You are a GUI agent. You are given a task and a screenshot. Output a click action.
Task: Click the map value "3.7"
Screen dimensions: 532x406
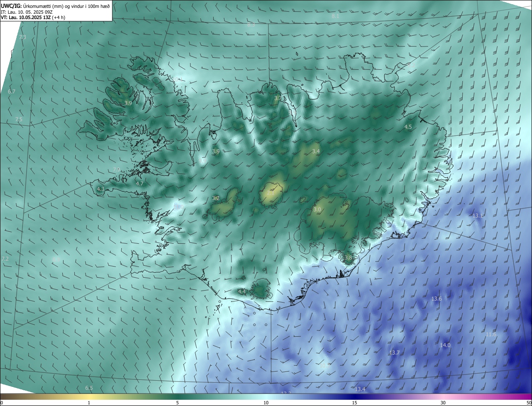tap(278, 98)
